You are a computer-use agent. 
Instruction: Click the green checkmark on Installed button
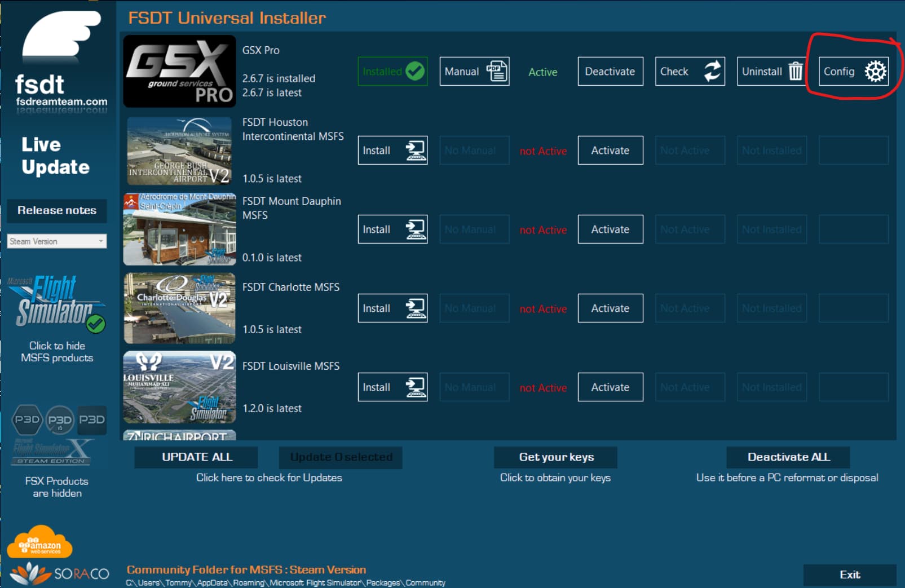click(x=415, y=72)
